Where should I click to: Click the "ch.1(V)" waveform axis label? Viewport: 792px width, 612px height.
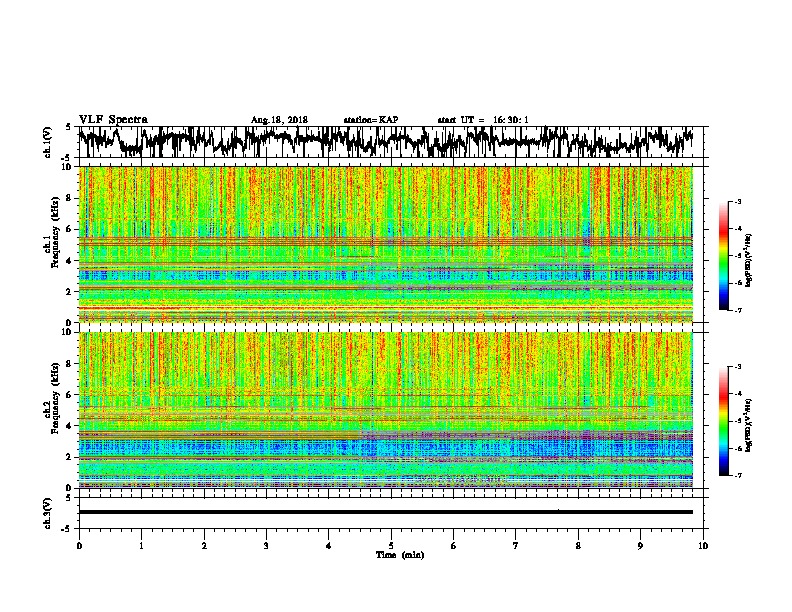click(48, 142)
